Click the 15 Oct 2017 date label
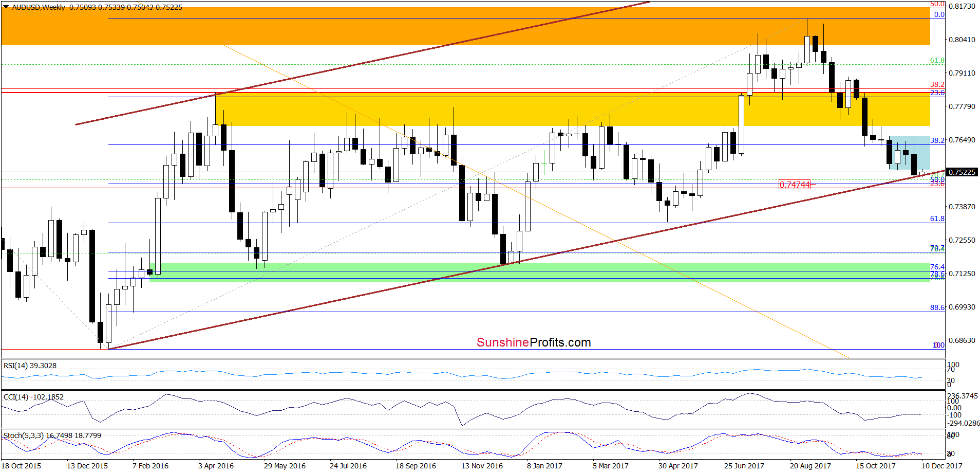Screen dimensions: 980x473 click(x=875, y=466)
